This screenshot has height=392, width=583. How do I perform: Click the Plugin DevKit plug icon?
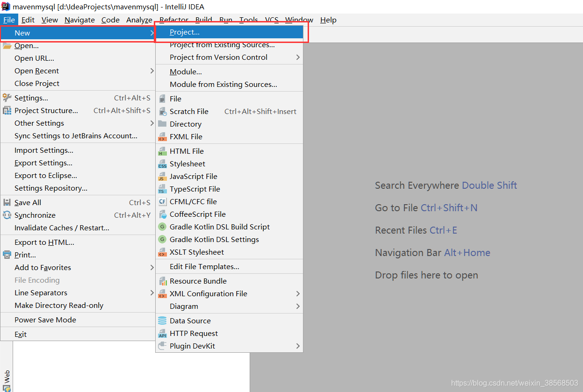point(162,346)
